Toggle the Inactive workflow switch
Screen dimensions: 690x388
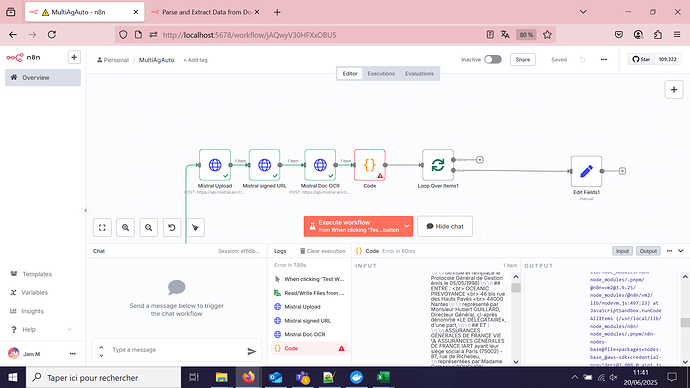coord(492,59)
